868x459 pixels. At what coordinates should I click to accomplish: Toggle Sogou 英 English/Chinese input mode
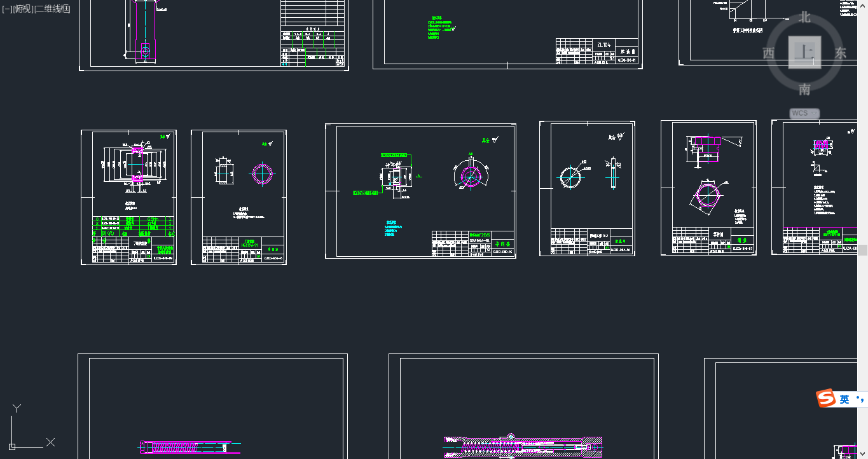pyautogui.click(x=844, y=399)
